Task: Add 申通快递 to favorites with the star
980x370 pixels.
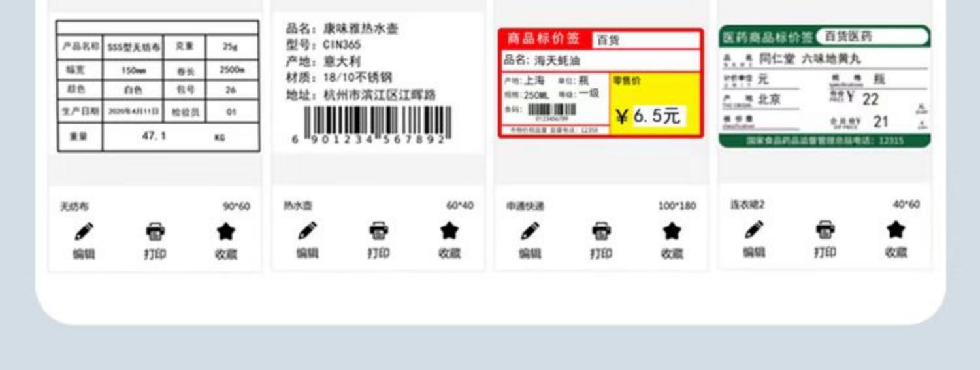Action: 672,231
